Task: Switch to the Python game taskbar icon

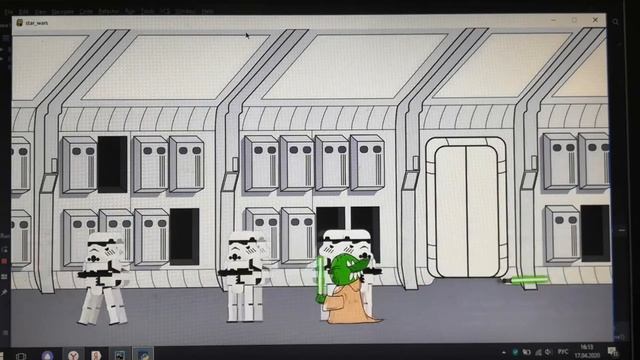Action: click(x=143, y=355)
